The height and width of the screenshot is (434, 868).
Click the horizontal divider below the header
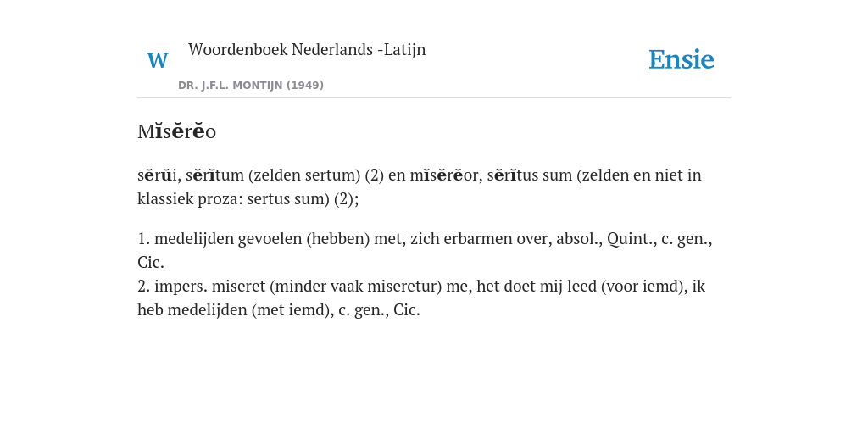tap(434, 98)
